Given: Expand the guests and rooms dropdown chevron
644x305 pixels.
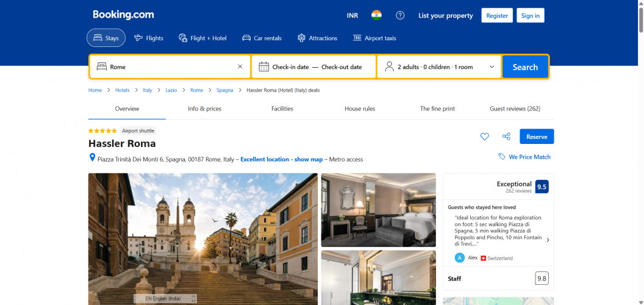Looking at the screenshot, I should tap(492, 67).
